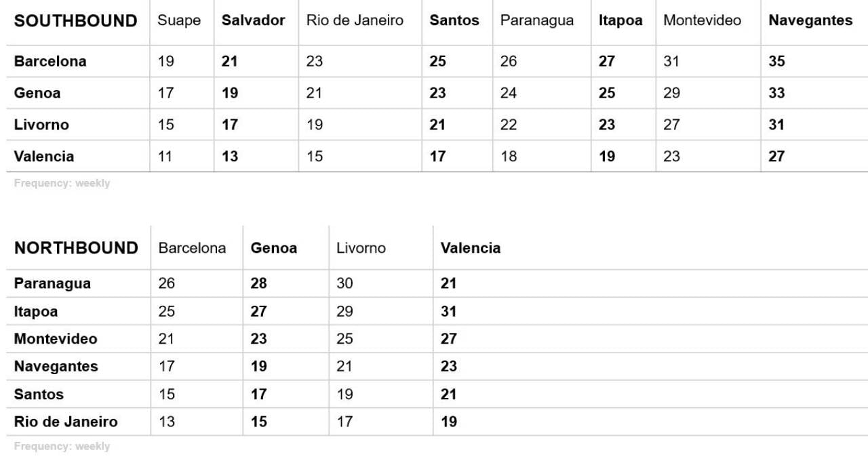
Task: Select the Genoa column header in Northbound
Action: (x=274, y=248)
